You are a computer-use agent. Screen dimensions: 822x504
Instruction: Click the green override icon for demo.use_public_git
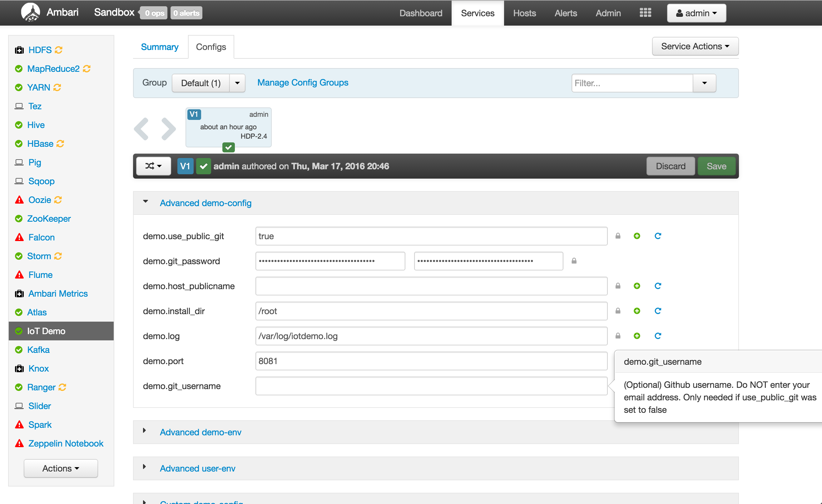coord(636,236)
